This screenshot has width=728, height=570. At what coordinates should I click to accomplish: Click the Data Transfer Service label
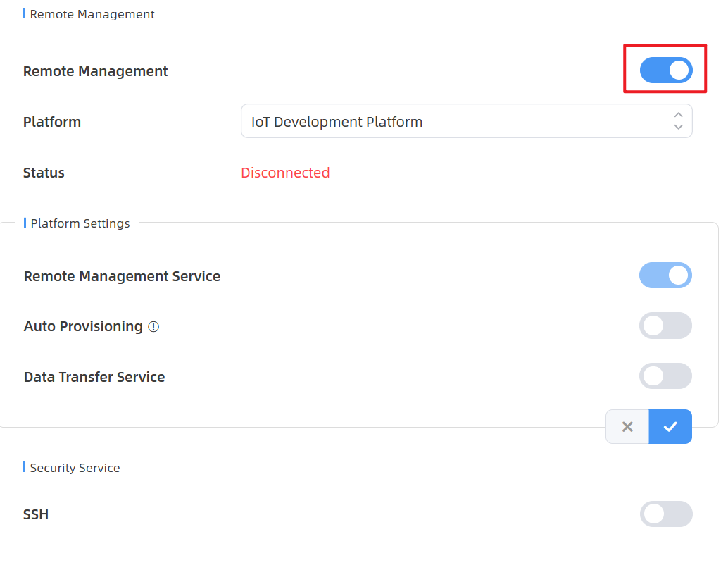click(x=94, y=377)
